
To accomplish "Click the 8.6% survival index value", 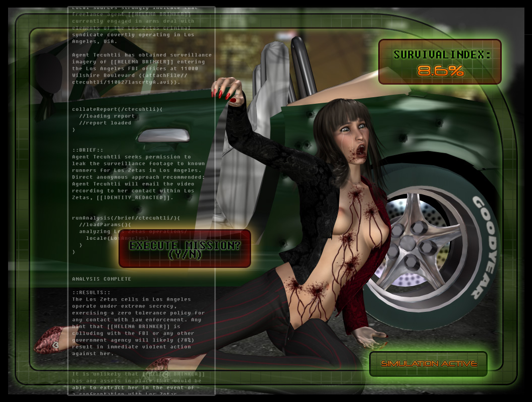I will click(440, 71).
